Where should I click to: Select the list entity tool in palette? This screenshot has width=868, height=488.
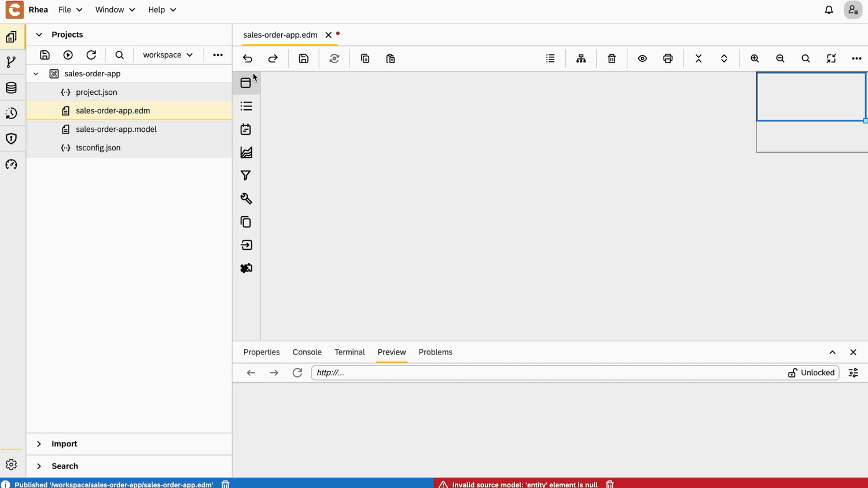click(246, 106)
